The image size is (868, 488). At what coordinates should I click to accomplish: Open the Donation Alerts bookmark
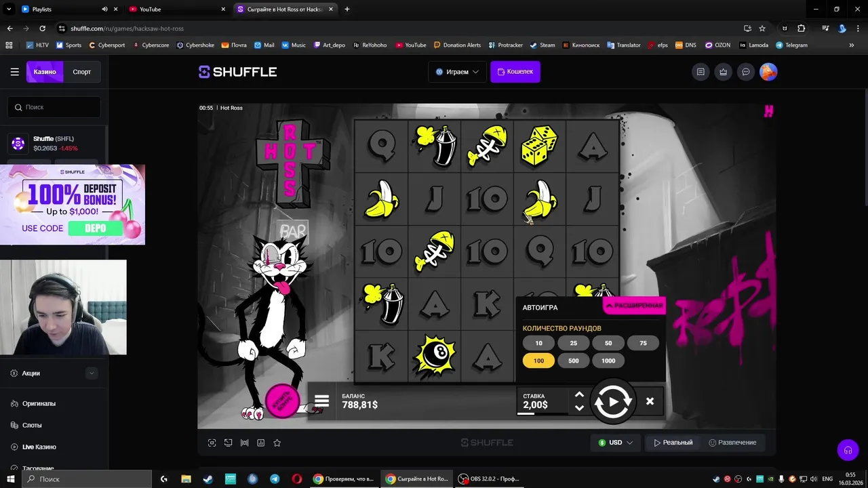456,45
